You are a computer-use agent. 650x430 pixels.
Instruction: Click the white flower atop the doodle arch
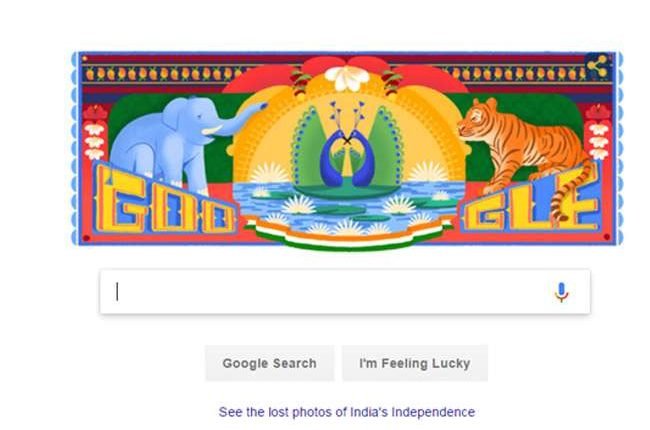point(347,77)
